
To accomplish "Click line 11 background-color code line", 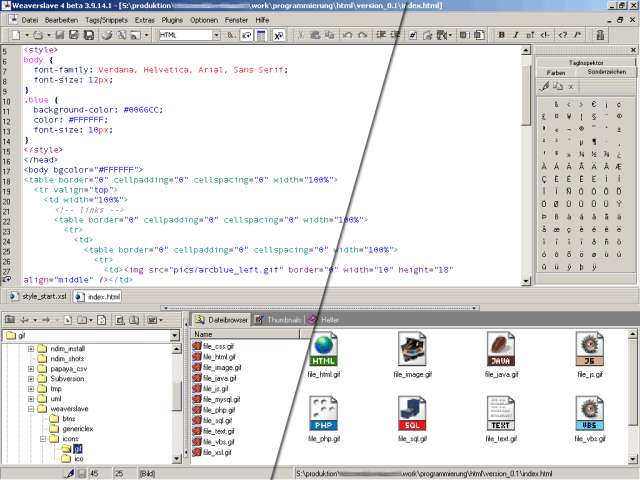I will (x=98, y=110).
